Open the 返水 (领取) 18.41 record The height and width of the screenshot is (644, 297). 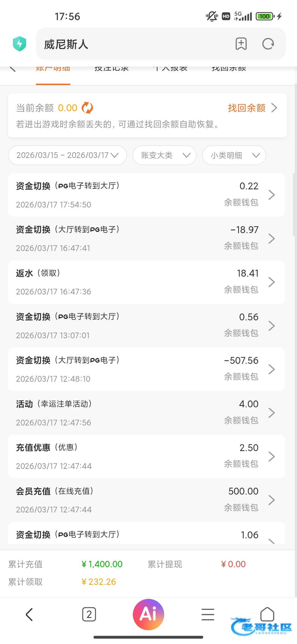click(146, 282)
